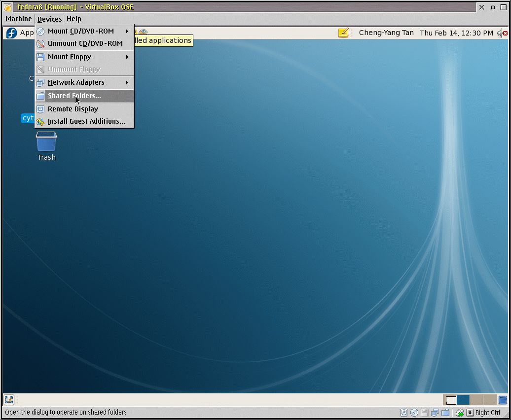Click the floppy disk status bar icon

point(425,413)
